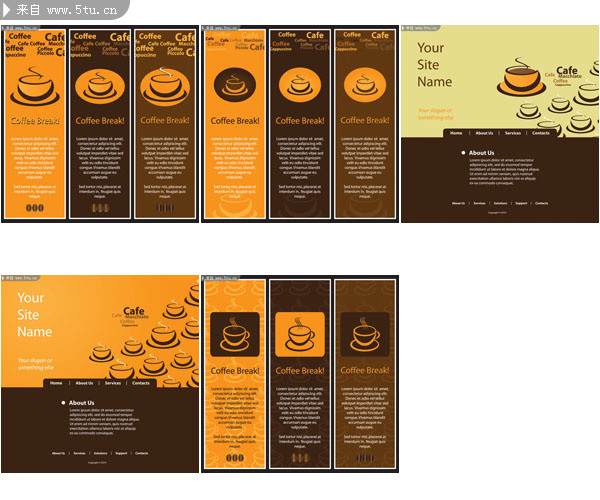
Task: Click About Us bullet heading in orange template
Action: (x=82, y=403)
